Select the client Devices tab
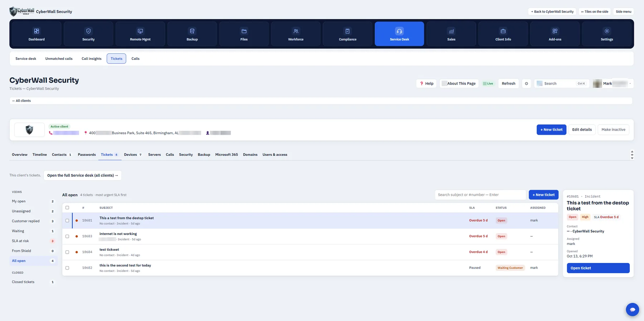This screenshot has height=321, width=644. (133, 155)
